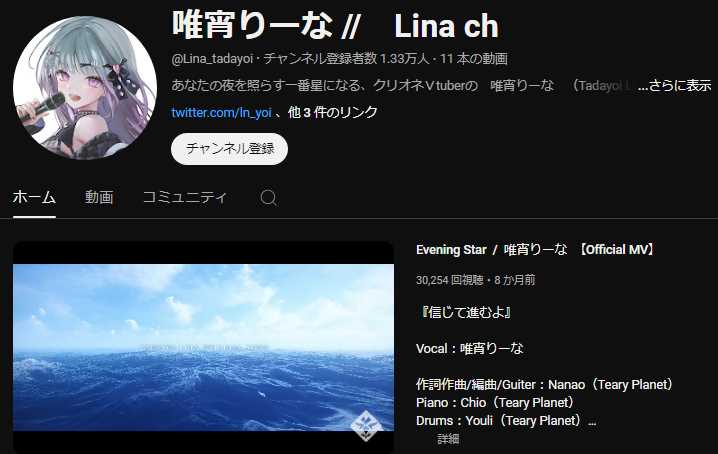Click the diamond watermark logo on video
The image size is (718, 454).
pos(366,425)
